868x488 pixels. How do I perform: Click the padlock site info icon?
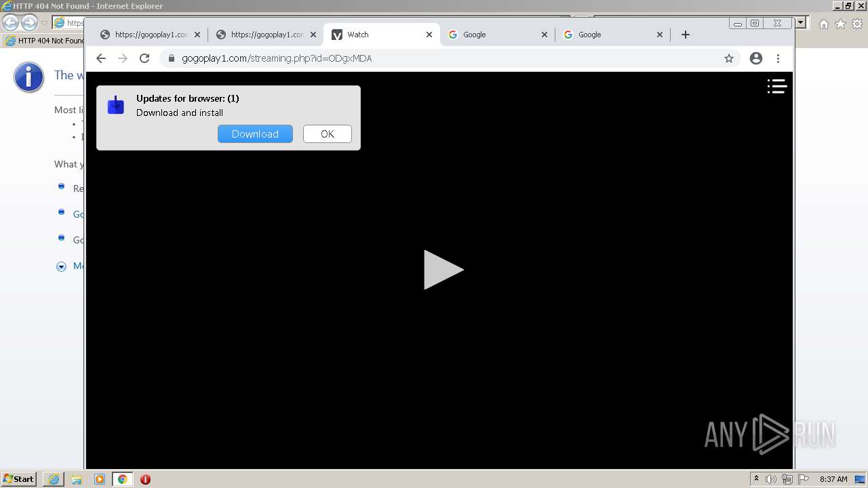(171, 58)
